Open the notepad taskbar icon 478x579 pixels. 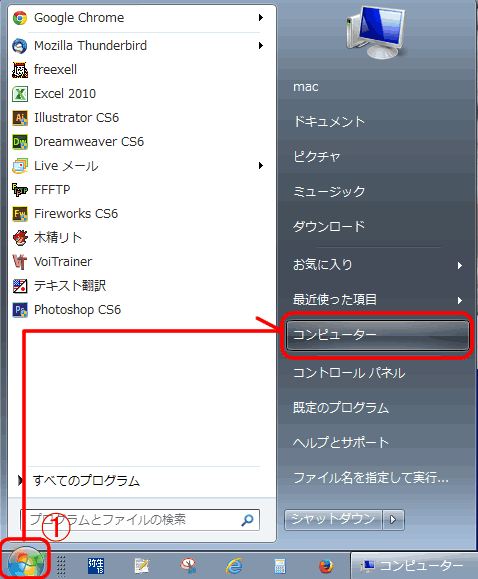[142, 566]
